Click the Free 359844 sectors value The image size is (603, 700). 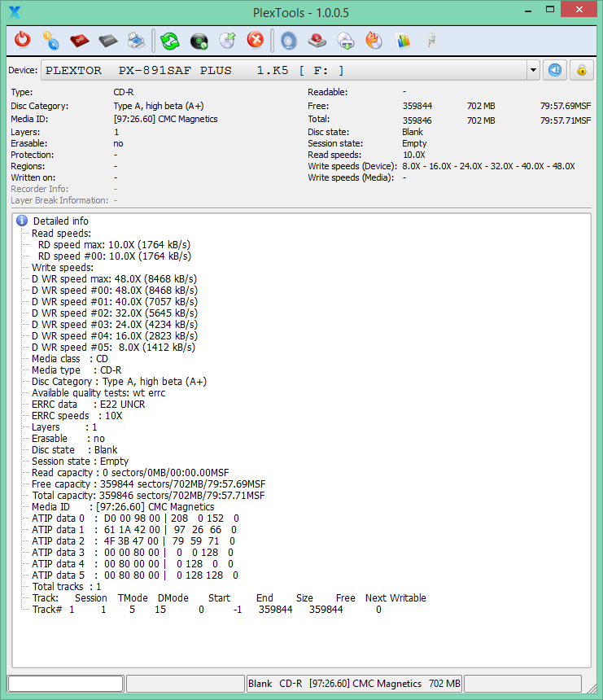click(x=417, y=106)
